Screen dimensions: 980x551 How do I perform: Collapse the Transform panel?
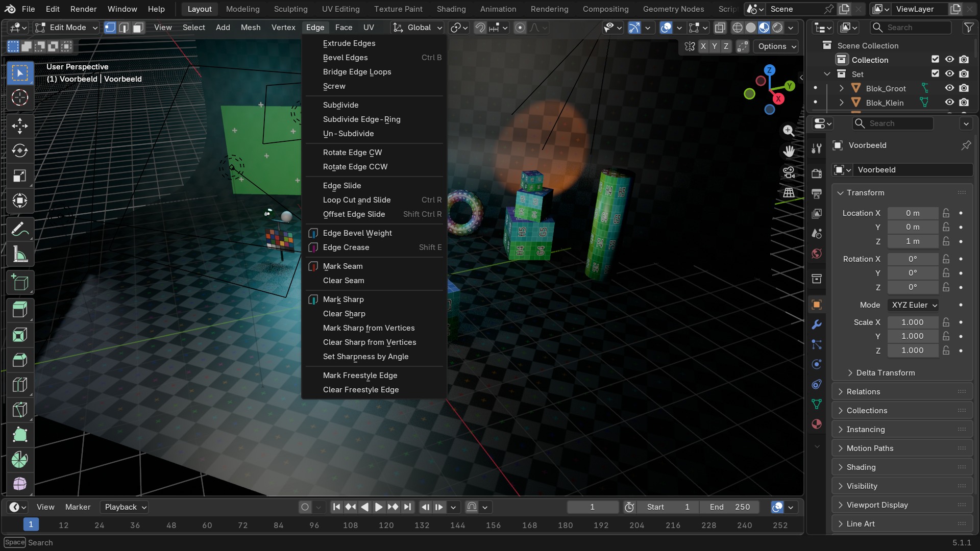point(902,193)
